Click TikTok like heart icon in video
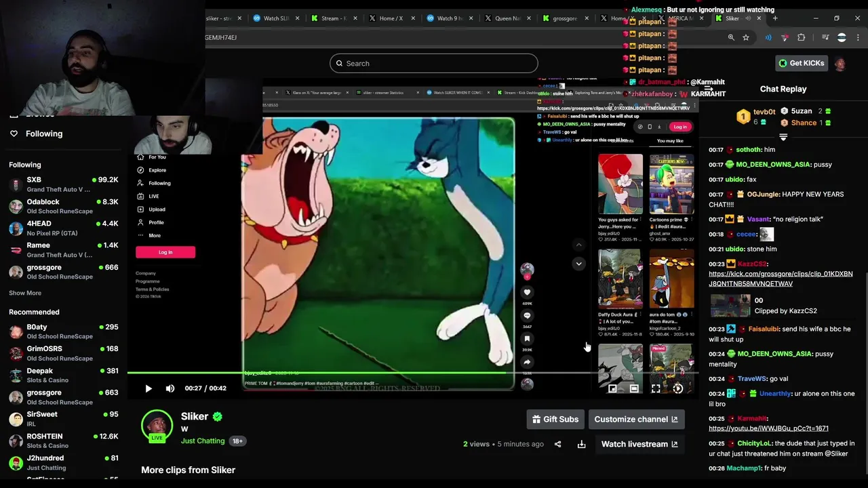Image resolution: width=868 pixels, height=488 pixels. [x=527, y=292]
